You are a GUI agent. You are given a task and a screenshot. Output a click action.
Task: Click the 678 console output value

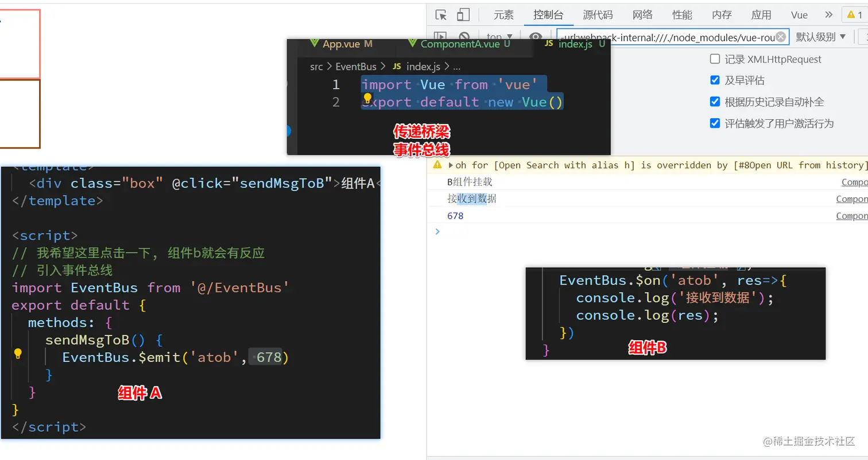(x=455, y=216)
